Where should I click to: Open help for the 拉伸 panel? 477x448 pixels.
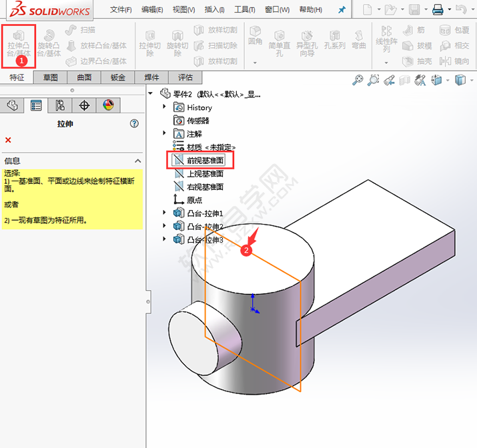[x=134, y=123]
